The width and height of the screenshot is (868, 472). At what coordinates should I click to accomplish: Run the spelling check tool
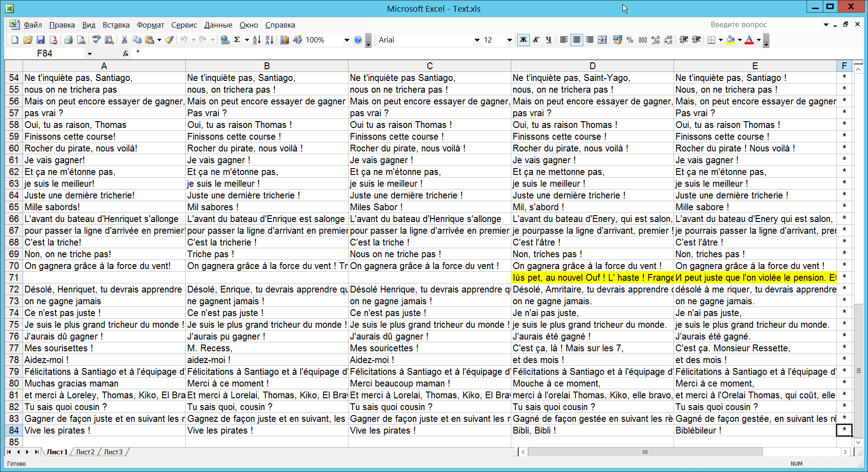coord(96,40)
